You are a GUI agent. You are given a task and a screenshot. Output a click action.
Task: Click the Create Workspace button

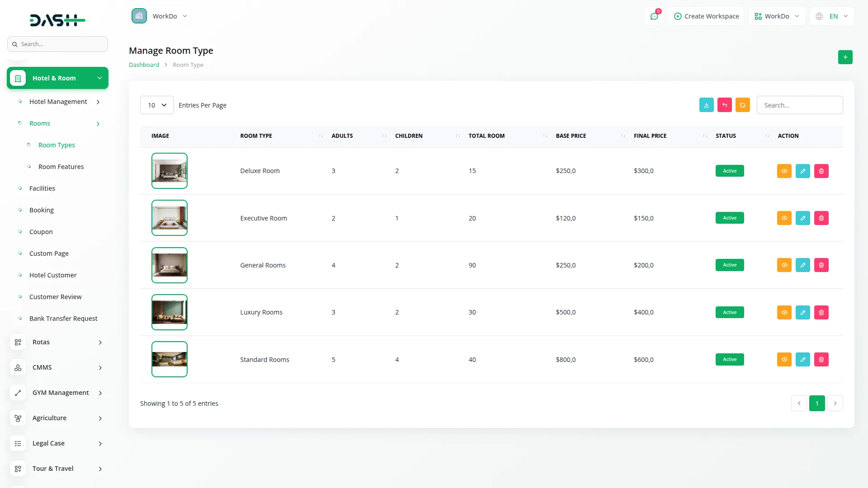pyautogui.click(x=706, y=16)
